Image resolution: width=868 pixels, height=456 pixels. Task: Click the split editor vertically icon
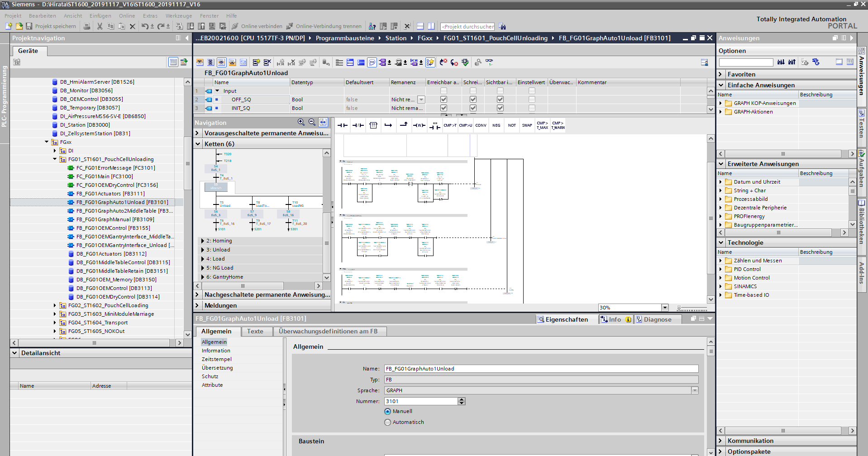(x=431, y=26)
